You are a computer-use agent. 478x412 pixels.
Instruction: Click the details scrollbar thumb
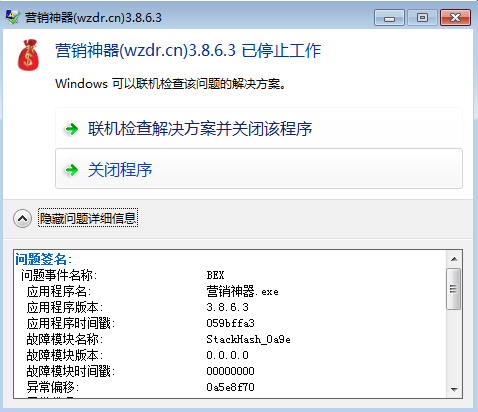(454, 289)
